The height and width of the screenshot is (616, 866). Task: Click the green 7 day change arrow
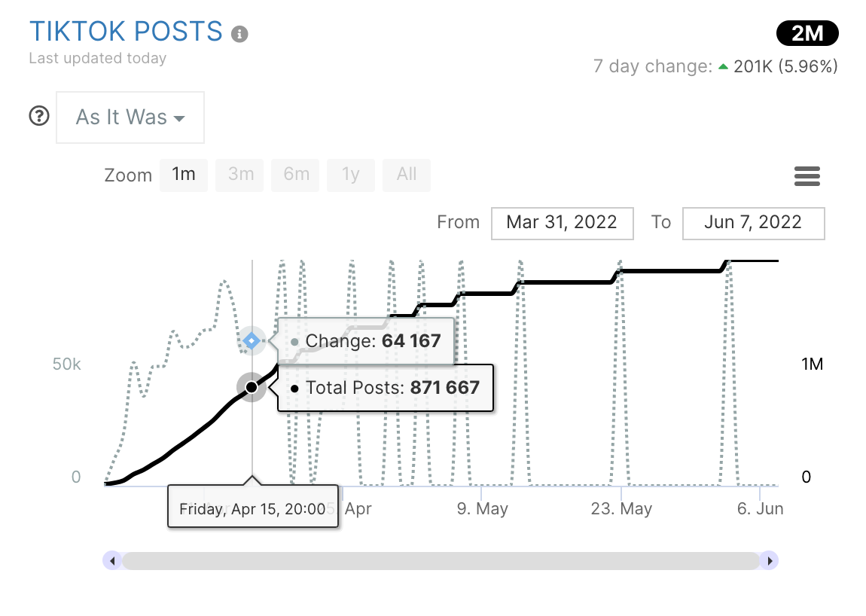(723, 67)
